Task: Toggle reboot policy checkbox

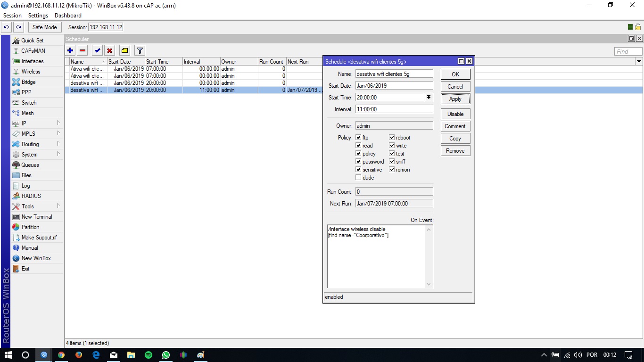Action: (392, 138)
